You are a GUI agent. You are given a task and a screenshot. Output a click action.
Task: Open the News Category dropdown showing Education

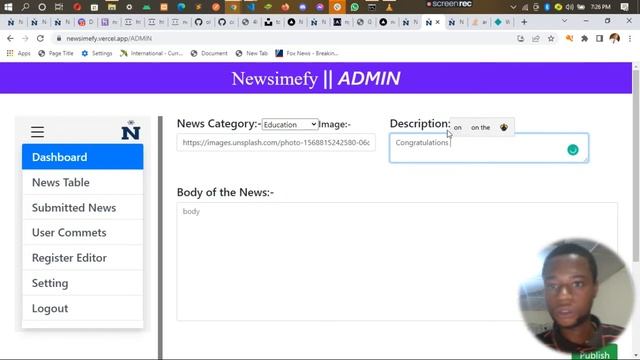pyautogui.click(x=290, y=124)
